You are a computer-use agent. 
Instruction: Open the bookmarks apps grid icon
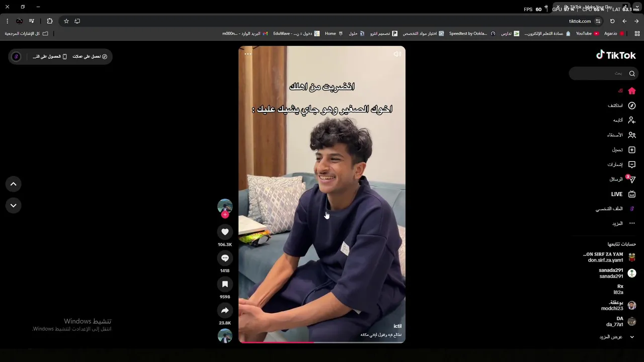click(637, 34)
